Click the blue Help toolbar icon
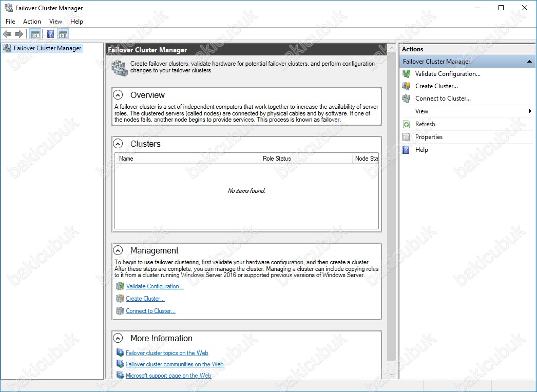This screenshot has height=392, width=537. pos(50,34)
